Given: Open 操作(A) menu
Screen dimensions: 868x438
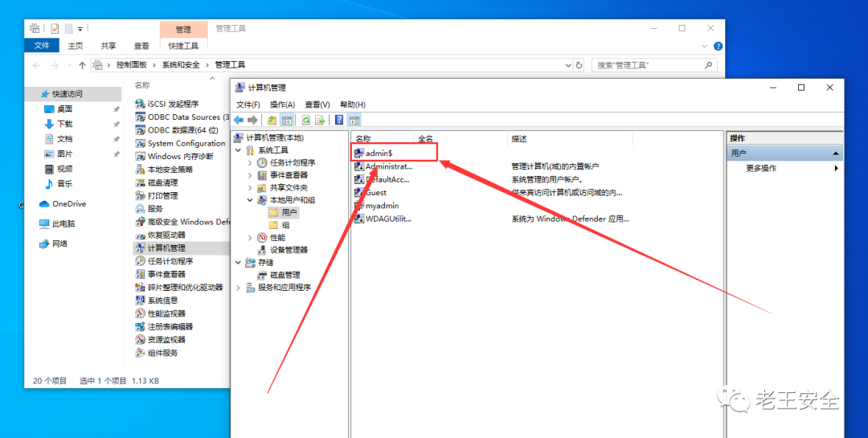Looking at the screenshot, I should (282, 104).
